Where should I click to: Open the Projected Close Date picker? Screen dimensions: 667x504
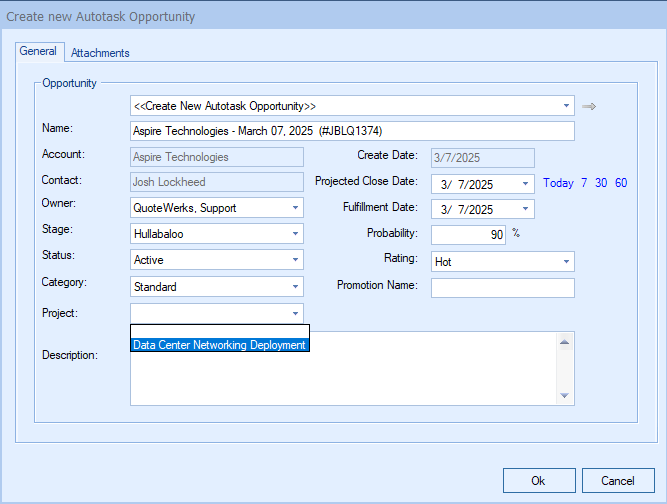526,184
